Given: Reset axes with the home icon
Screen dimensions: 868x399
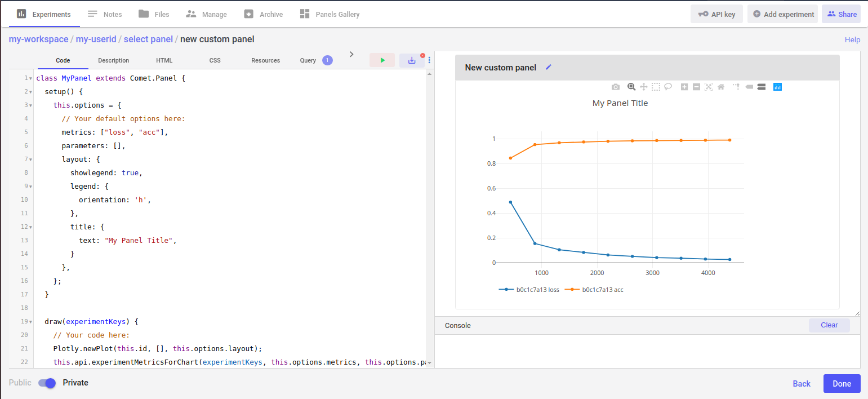Looking at the screenshot, I should [721, 87].
